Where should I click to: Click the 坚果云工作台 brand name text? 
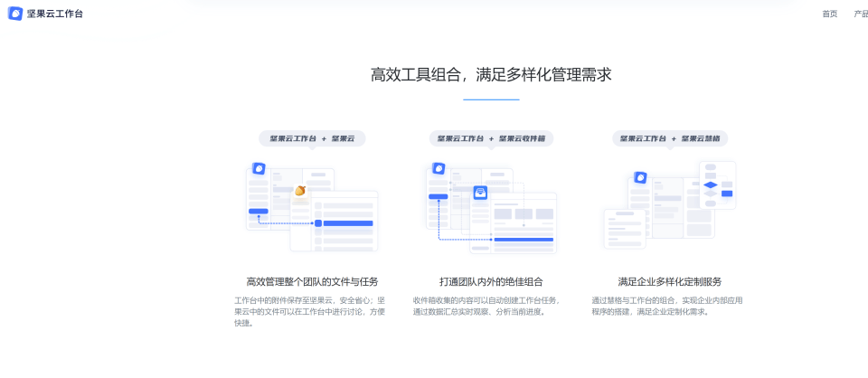pyautogui.click(x=55, y=14)
